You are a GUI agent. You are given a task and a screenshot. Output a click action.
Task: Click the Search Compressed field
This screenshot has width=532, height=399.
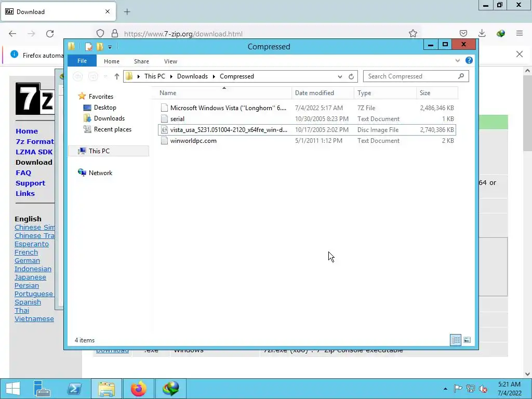pos(416,76)
